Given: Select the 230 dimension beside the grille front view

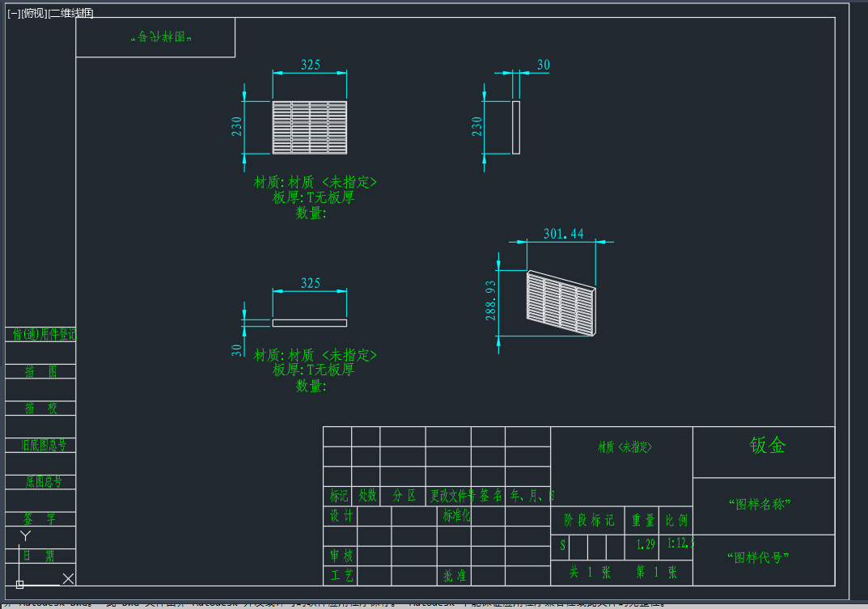Looking at the screenshot, I should click(x=237, y=127).
